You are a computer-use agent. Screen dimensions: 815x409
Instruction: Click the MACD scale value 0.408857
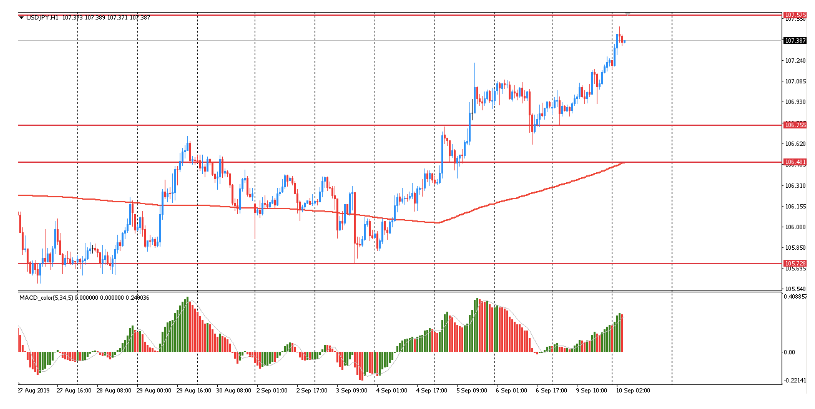coord(796,297)
